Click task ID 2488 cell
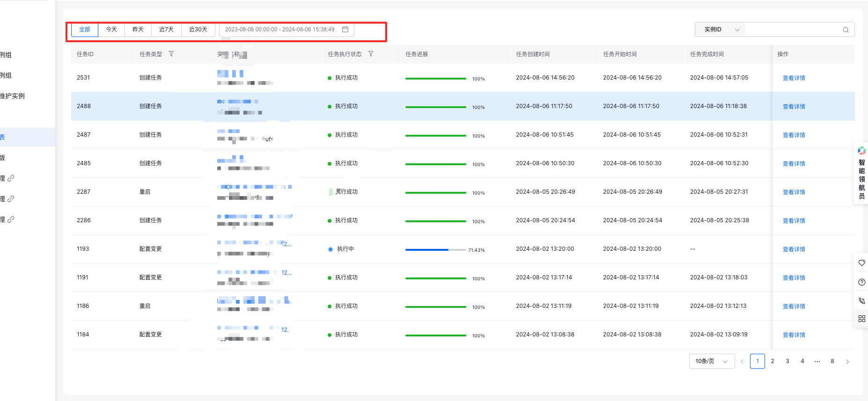868x401 pixels. coord(84,106)
